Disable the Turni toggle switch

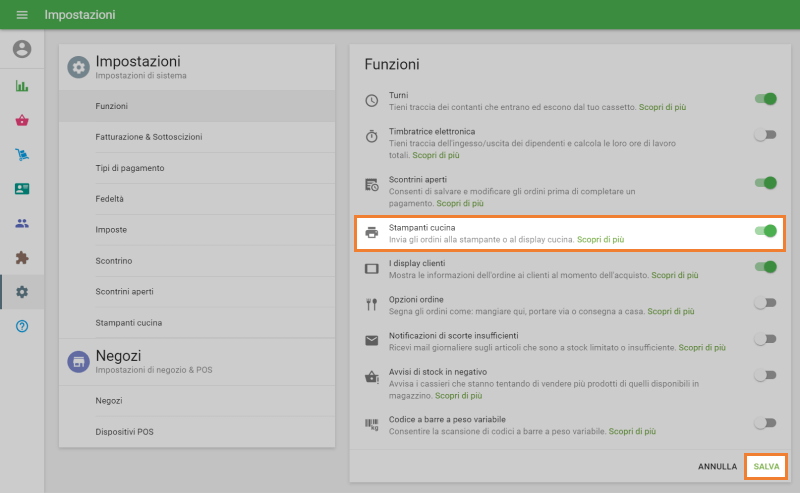pyautogui.click(x=765, y=99)
